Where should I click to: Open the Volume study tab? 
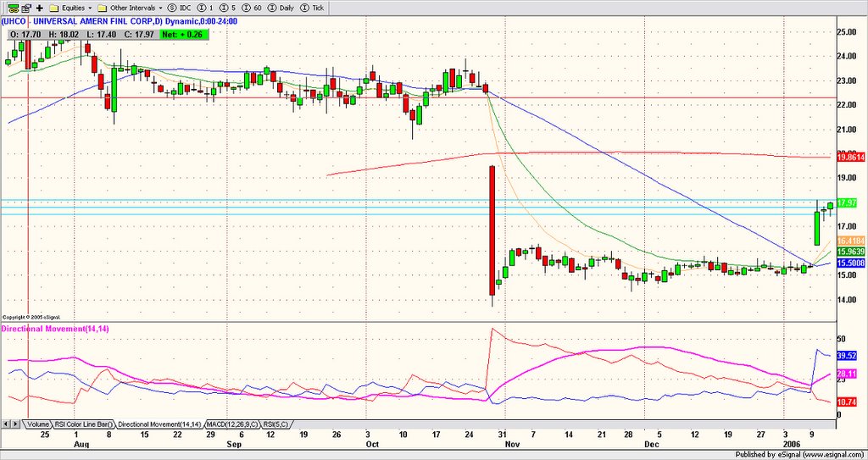37,424
